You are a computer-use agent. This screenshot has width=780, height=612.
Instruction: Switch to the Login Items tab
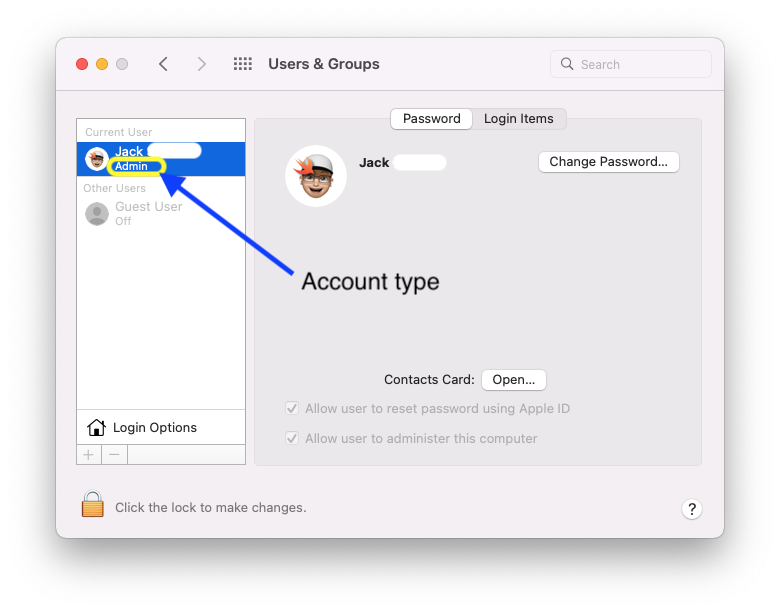pos(519,119)
